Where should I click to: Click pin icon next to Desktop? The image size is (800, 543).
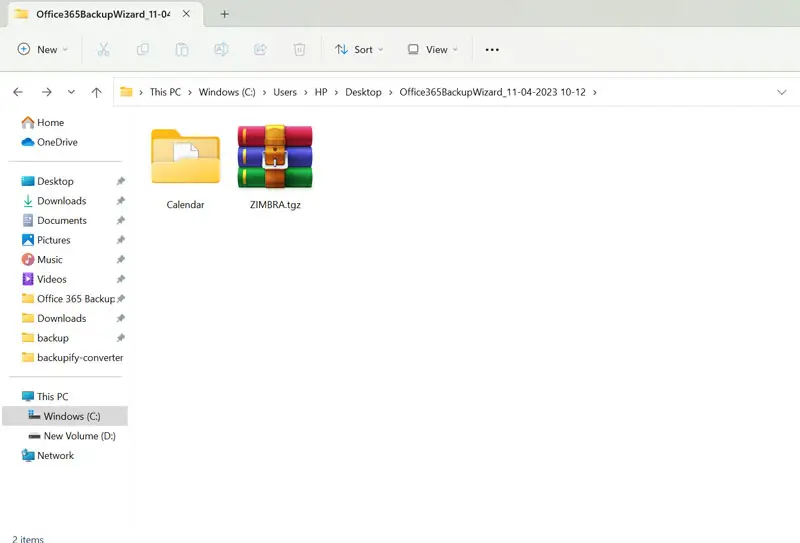point(120,181)
